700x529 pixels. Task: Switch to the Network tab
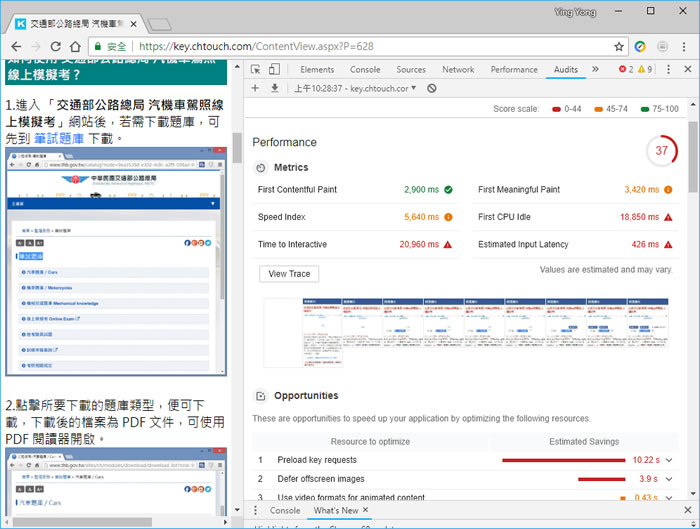[x=458, y=70]
